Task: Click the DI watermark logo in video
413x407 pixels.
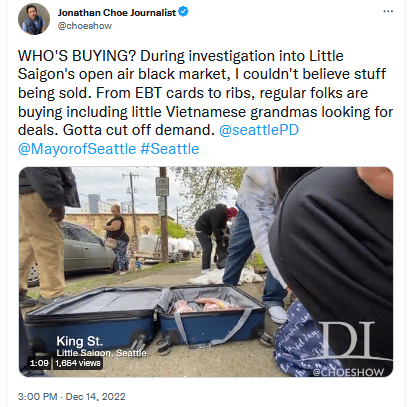Action: click(348, 340)
